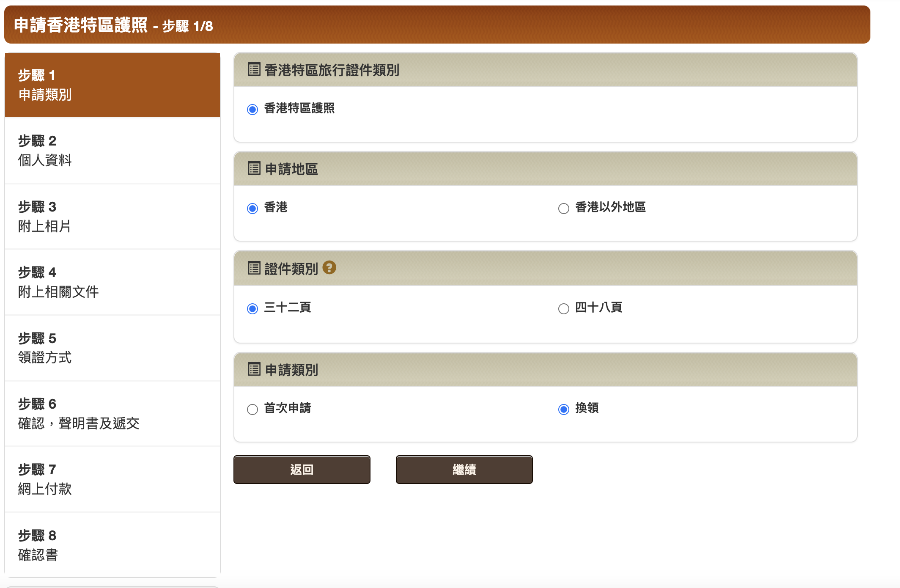
Task: Click the document icon beside 香港特區旅行證件類別 header
Action: 253,70
